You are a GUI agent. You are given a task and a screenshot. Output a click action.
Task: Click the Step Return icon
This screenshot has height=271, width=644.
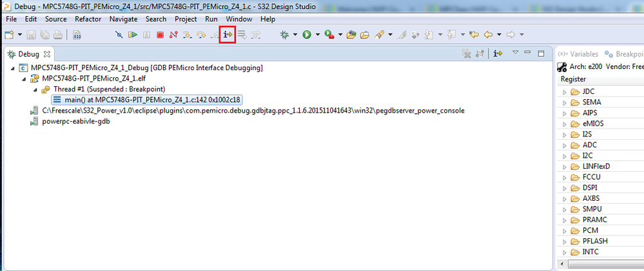215,35
